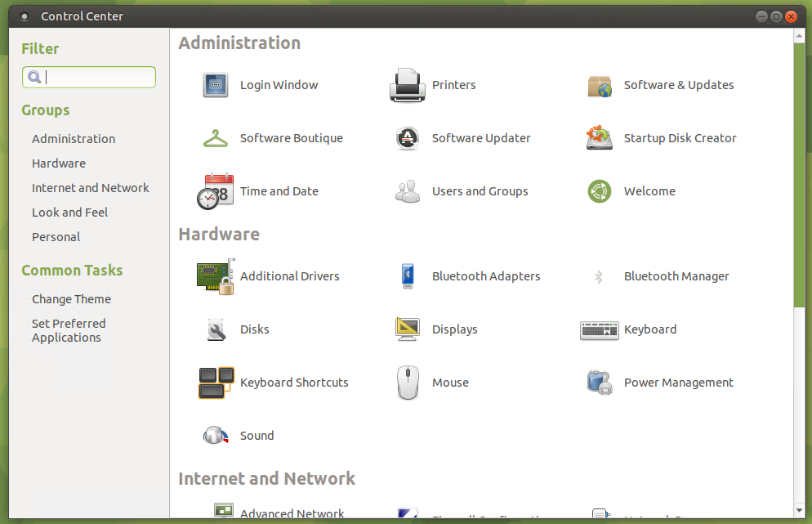Jump to the Administration group
The height and width of the screenshot is (524, 812).
point(74,139)
